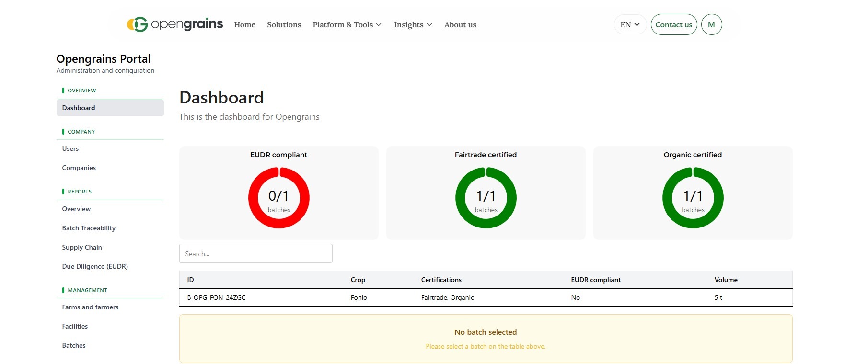868x364 pixels.
Task: Open the M user avatar menu
Action: coord(711,24)
